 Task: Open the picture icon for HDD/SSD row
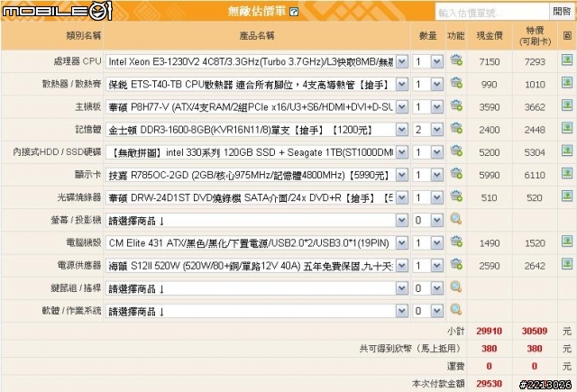pyautogui.click(x=567, y=150)
